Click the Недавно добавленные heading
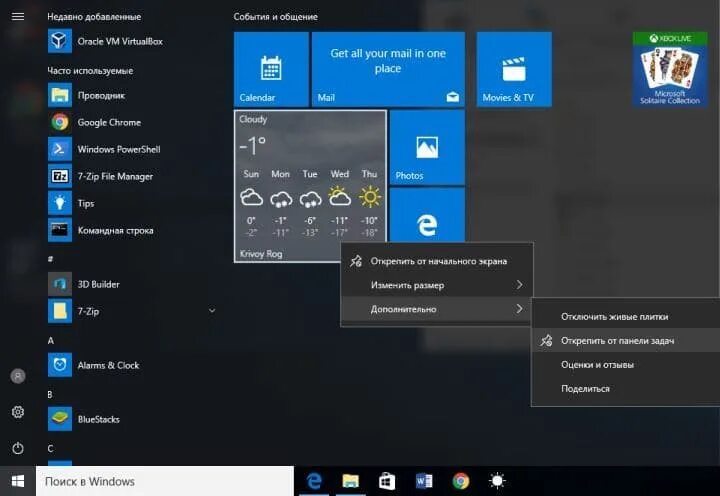720x496 pixels. point(94,17)
